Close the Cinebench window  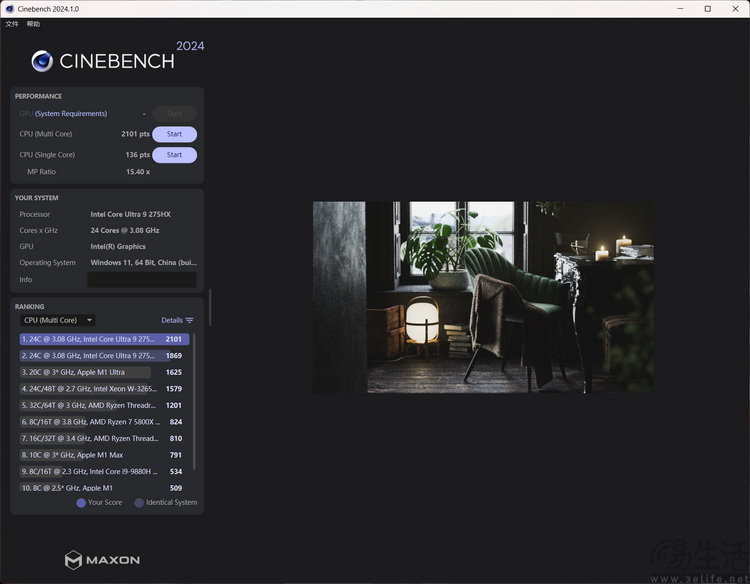click(736, 9)
